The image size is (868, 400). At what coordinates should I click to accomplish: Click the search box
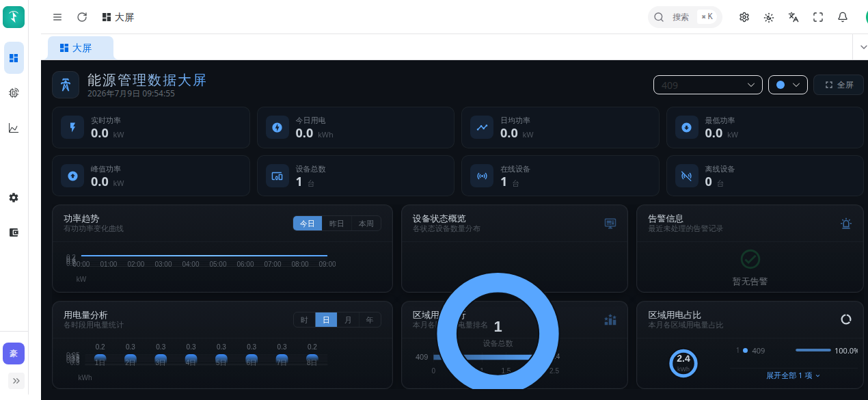(685, 17)
